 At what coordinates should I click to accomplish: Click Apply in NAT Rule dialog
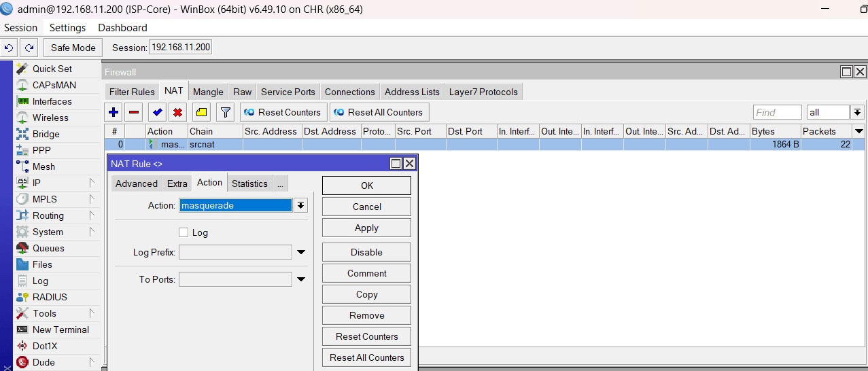coord(367,228)
